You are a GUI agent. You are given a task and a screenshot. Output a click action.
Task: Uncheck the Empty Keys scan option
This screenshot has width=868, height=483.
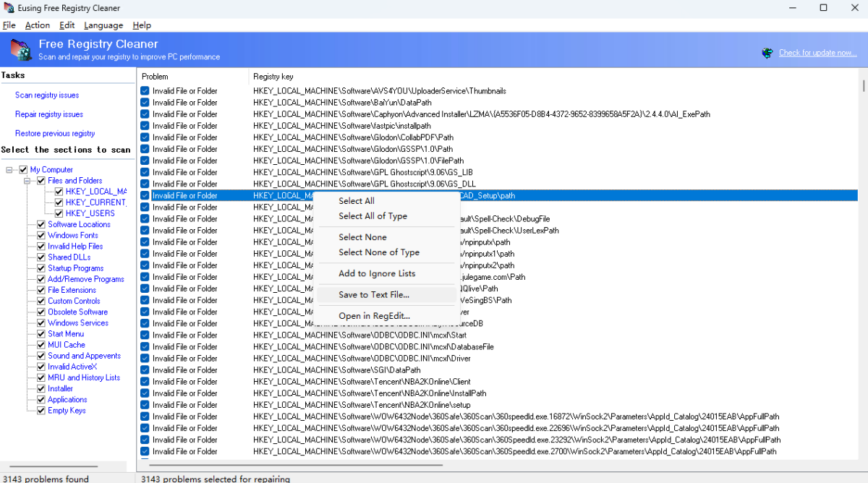pyautogui.click(x=41, y=410)
